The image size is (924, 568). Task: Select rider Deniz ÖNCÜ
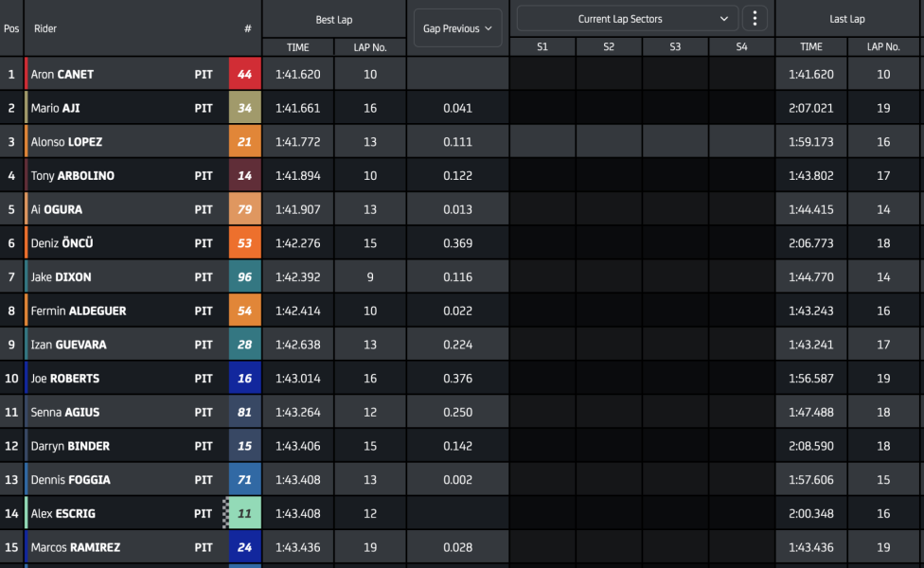pos(62,242)
